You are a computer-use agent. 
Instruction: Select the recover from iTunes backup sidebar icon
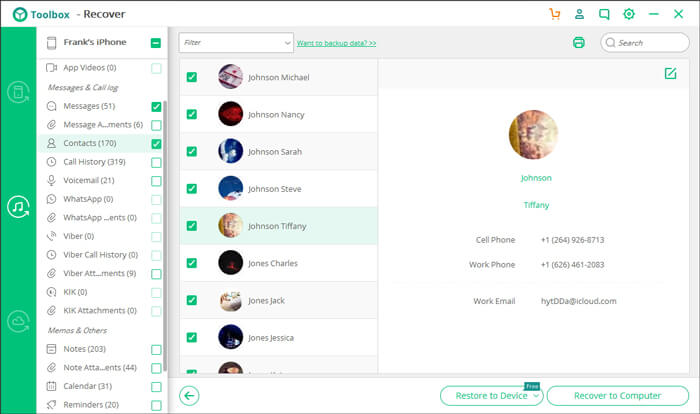[18, 207]
